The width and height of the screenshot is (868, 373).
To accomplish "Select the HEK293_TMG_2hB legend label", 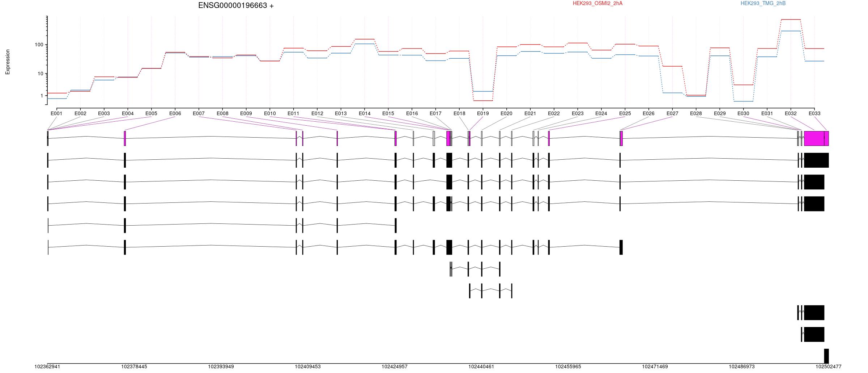I will [763, 3].
